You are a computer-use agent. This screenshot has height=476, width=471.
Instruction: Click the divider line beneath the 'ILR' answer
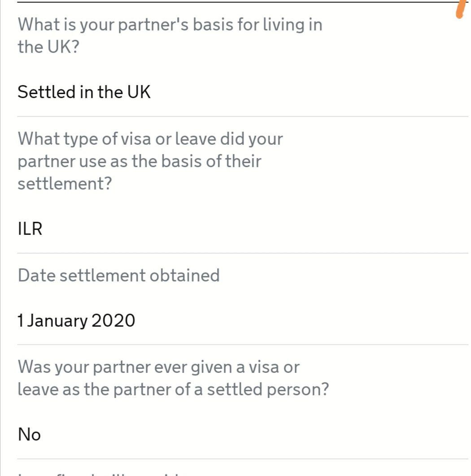click(243, 253)
